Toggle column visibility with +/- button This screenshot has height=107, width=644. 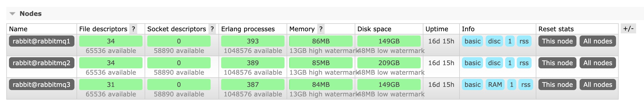(628, 29)
